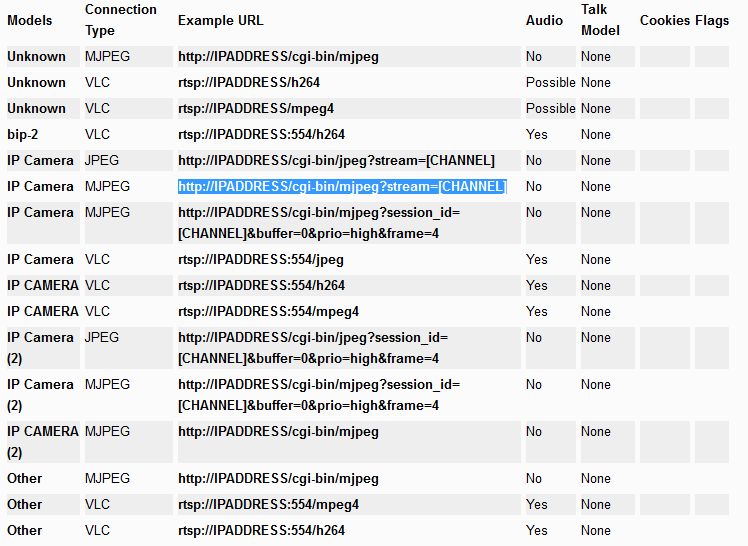Select the Models column header

30,21
